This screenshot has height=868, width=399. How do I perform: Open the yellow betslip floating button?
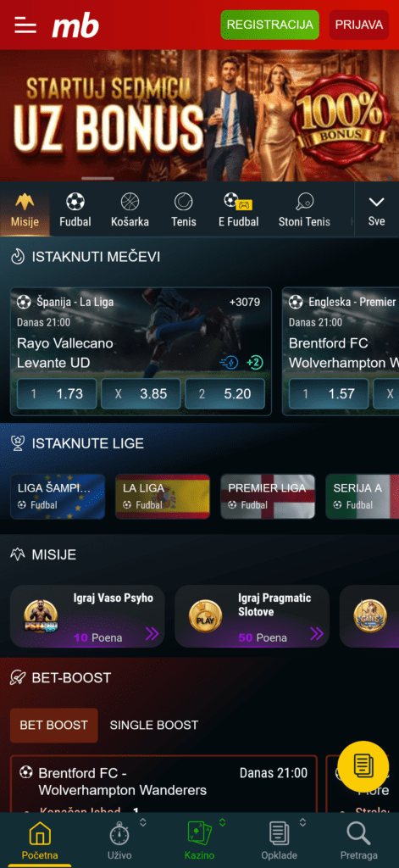click(363, 765)
